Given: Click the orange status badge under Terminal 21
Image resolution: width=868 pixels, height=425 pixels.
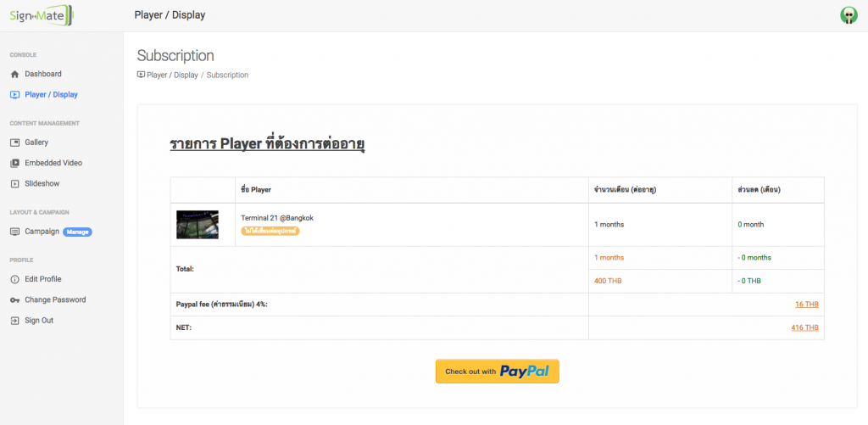Looking at the screenshot, I should coord(271,231).
